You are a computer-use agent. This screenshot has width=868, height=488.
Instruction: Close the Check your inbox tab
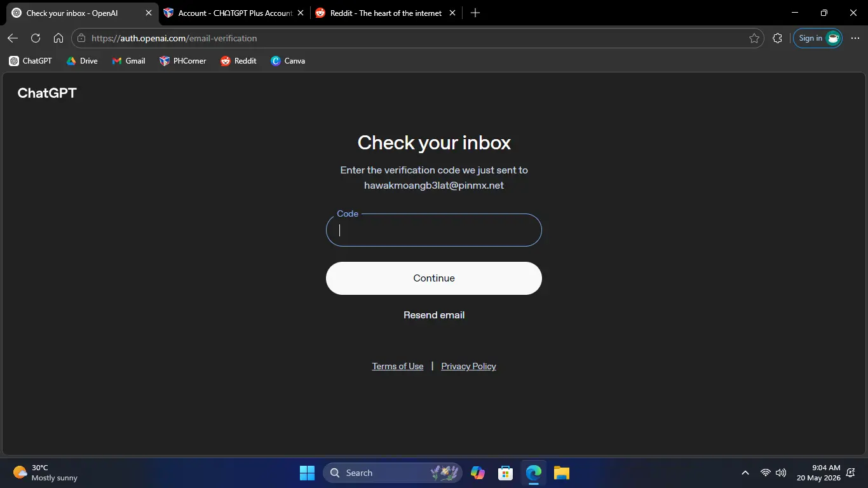pyautogui.click(x=149, y=13)
